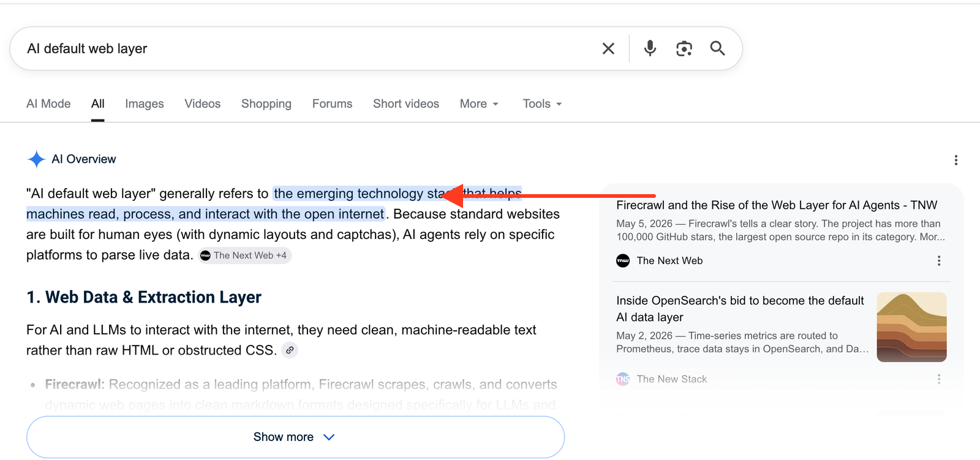980x460 pixels.
Task: Click heading Web Data & Extraction Layer
Action: 144,297
